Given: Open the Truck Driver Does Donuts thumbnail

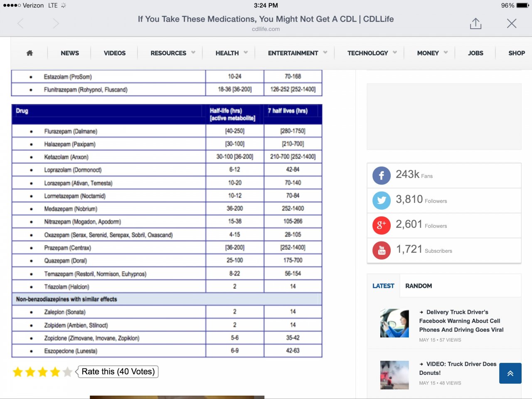Looking at the screenshot, I should click(x=394, y=375).
